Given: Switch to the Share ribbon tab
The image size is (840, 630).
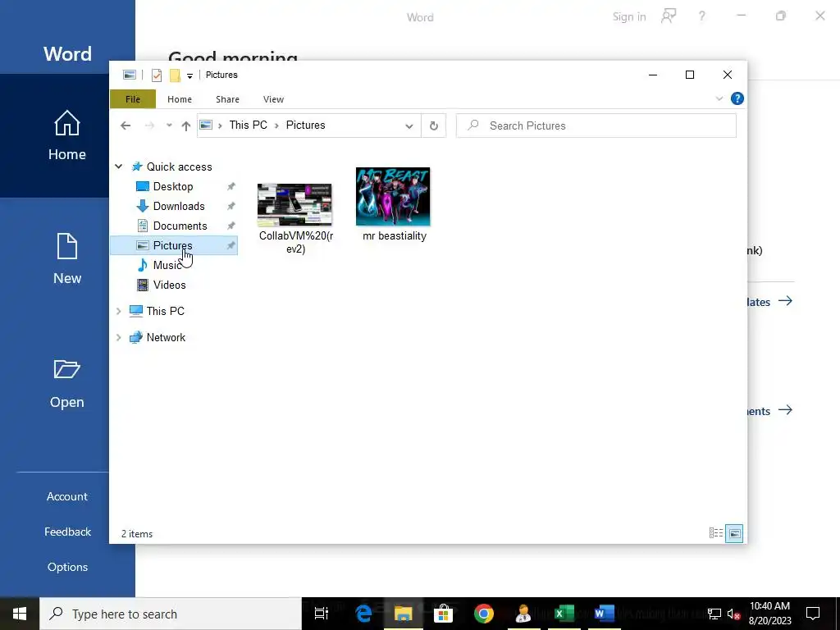Looking at the screenshot, I should tap(228, 99).
